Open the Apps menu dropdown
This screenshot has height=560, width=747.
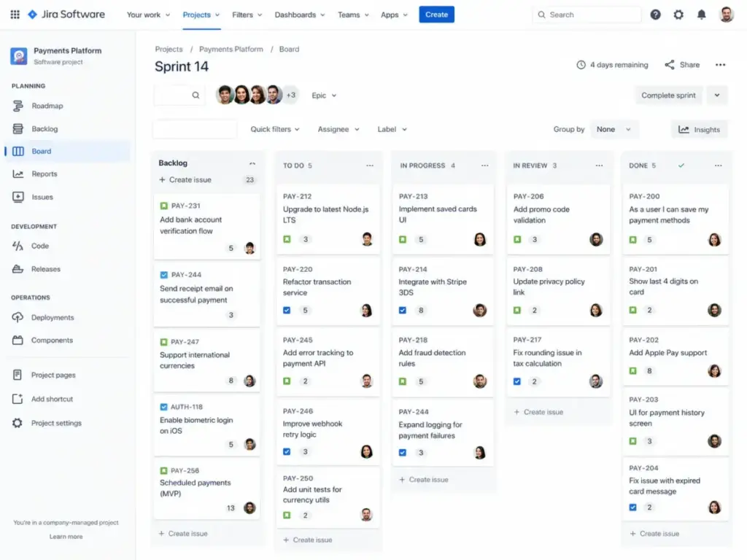click(394, 15)
